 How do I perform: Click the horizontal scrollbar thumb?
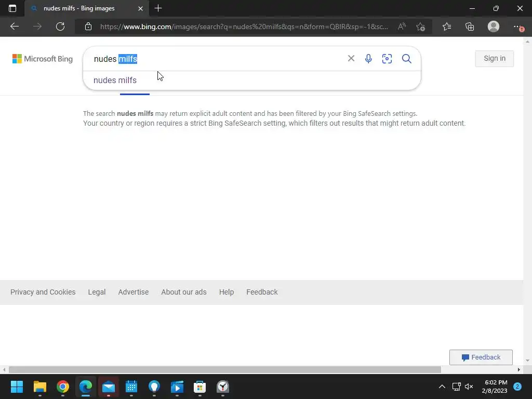click(225, 369)
